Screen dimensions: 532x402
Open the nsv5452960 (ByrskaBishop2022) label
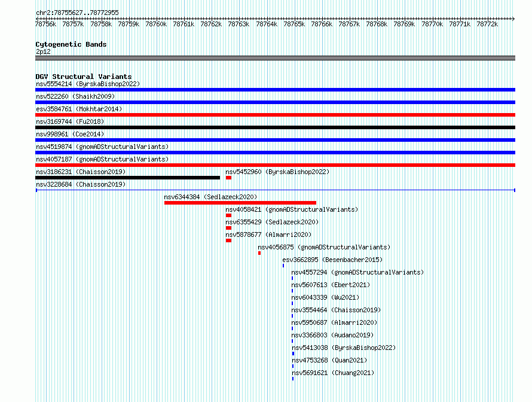(277, 172)
